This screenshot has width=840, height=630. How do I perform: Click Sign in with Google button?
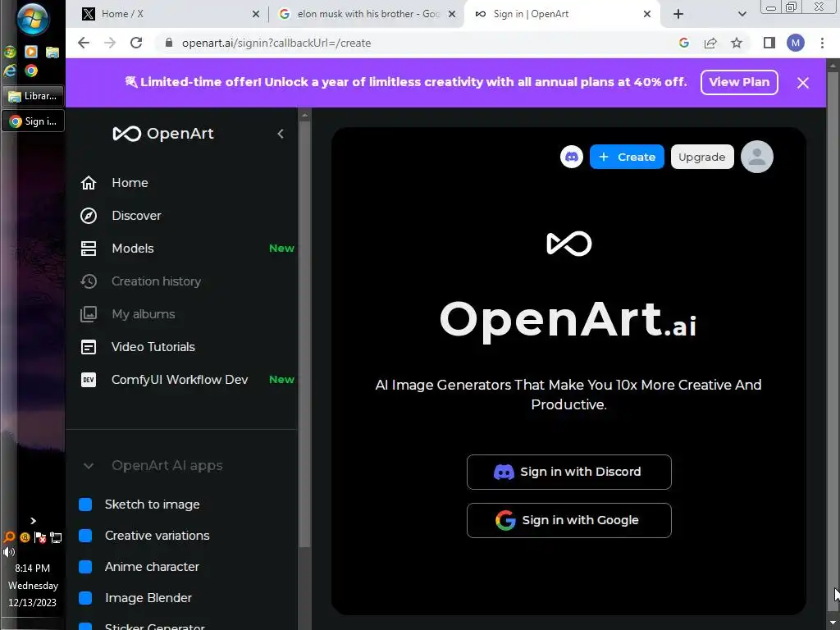pyautogui.click(x=569, y=520)
